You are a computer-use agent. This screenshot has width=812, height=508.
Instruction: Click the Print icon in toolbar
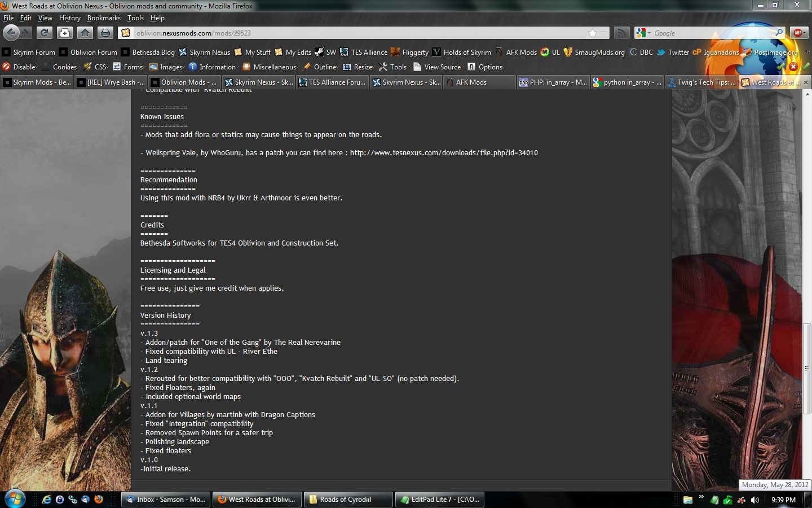105,33
